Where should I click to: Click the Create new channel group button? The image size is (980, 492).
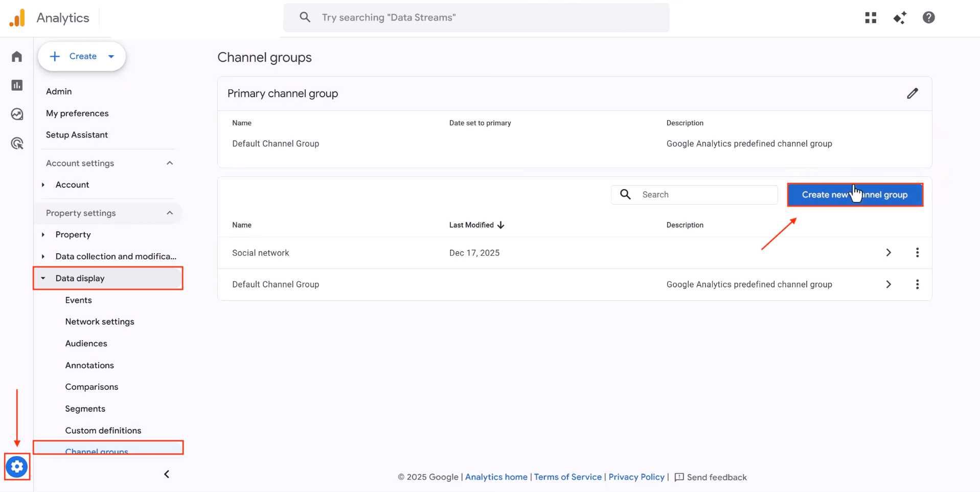tap(855, 195)
